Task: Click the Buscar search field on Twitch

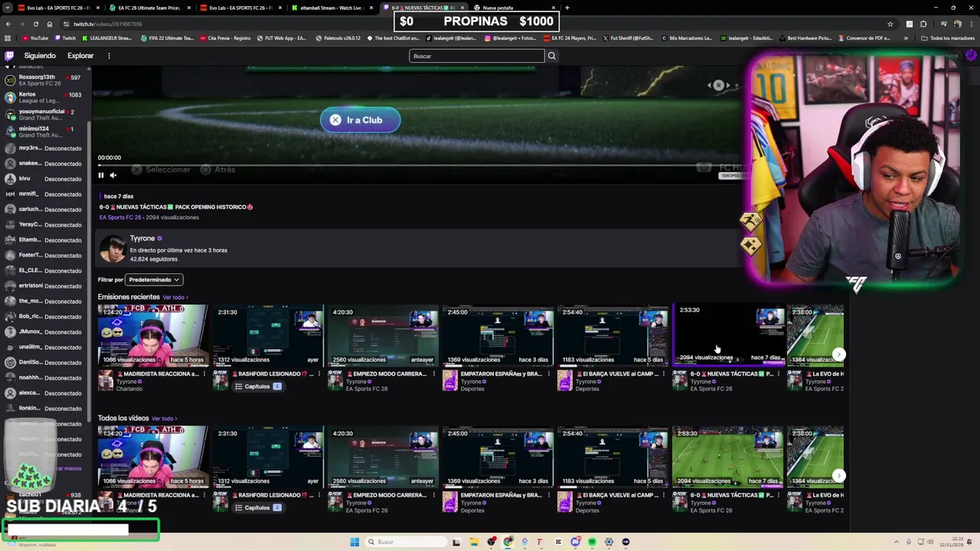Action: pos(476,56)
